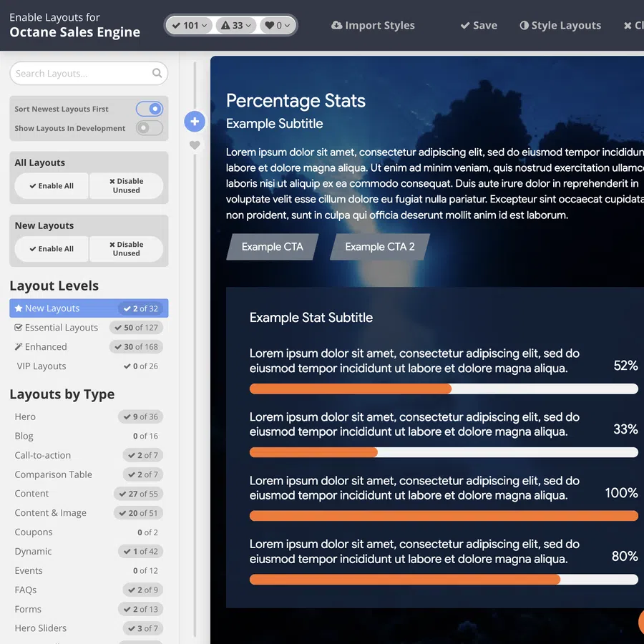Click the Blog 0 of 16 count
644x644 pixels.
click(x=145, y=436)
